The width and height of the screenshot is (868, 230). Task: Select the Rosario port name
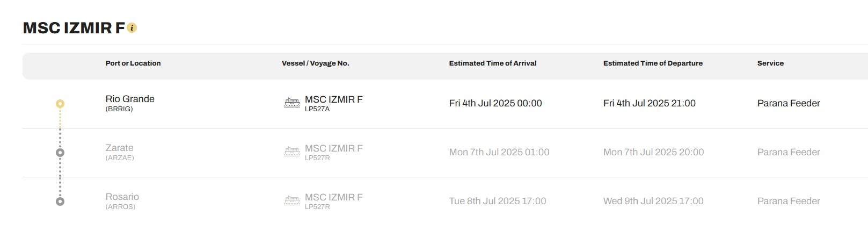click(122, 197)
